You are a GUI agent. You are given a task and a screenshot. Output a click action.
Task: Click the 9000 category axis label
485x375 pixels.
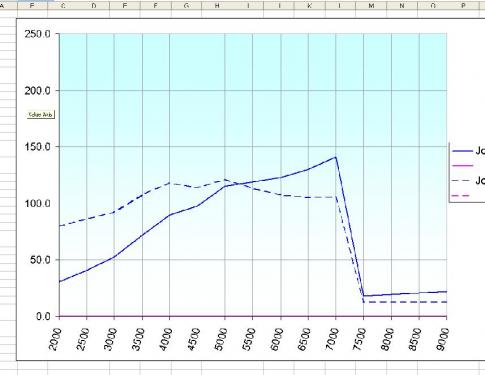point(442,339)
